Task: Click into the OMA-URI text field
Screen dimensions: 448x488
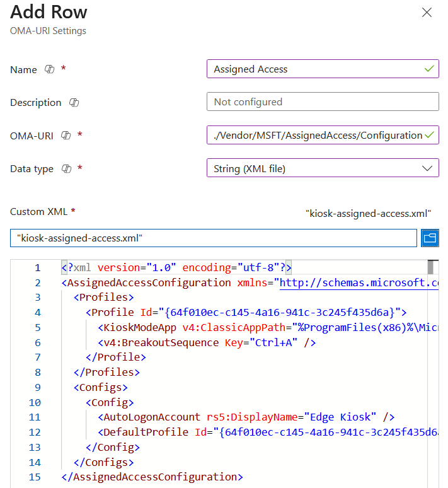Action: click(315, 135)
